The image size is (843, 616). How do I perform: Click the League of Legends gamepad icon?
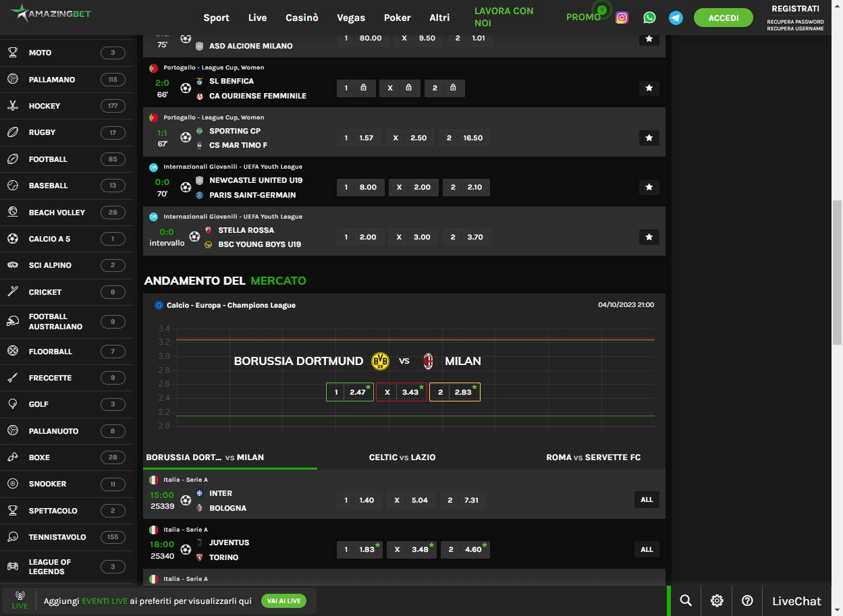(13, 566)
